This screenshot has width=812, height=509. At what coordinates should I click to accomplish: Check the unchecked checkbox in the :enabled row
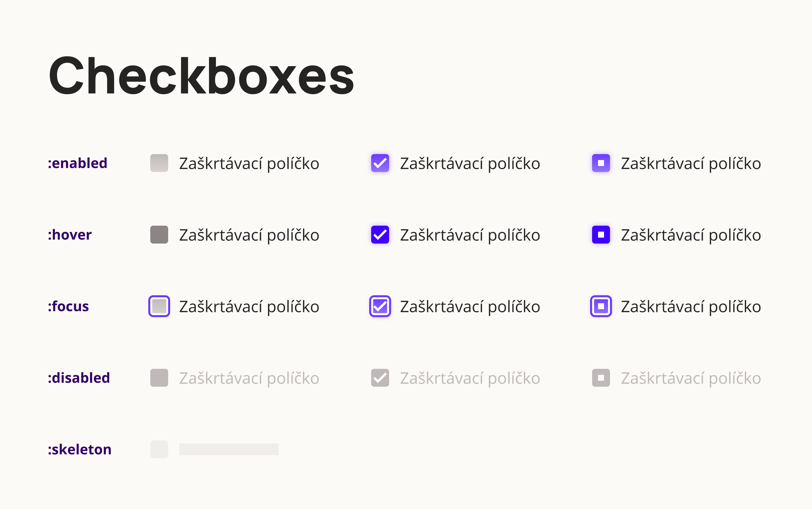tap(159, 163)
